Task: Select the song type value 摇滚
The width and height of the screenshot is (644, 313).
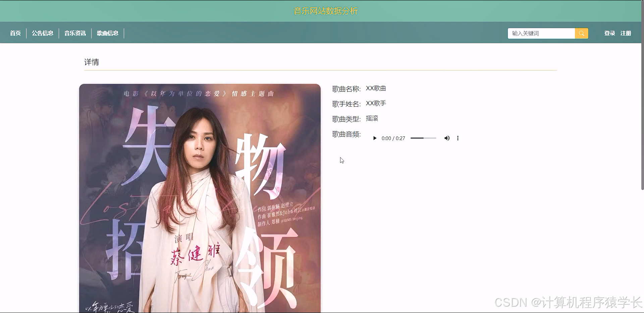Action: 372,118
